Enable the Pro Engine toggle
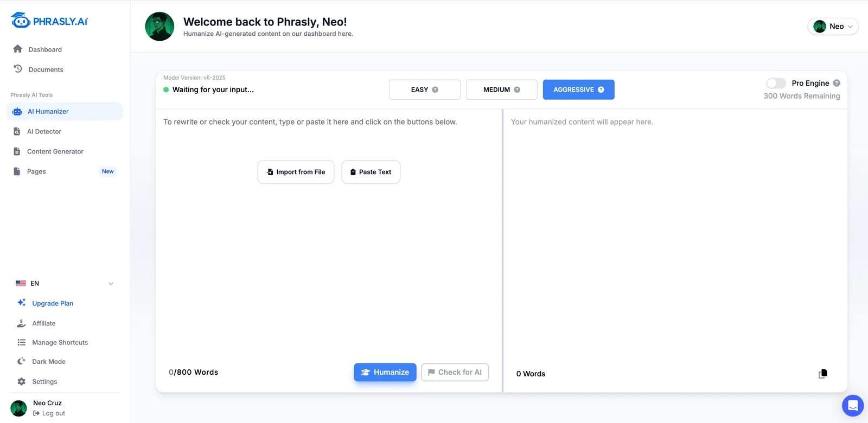The width and height of the screenshot is (868, 423). 776,83
